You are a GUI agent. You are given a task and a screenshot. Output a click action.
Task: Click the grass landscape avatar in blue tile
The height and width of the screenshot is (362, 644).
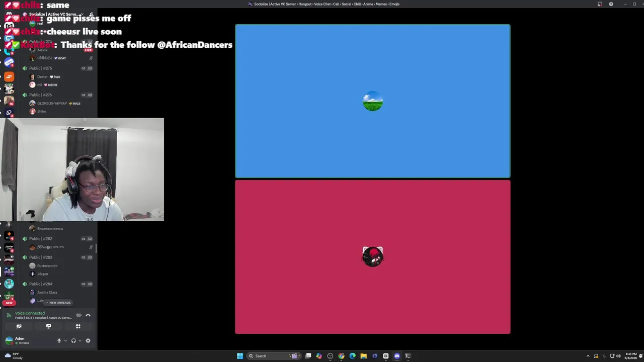click(373, 101)
